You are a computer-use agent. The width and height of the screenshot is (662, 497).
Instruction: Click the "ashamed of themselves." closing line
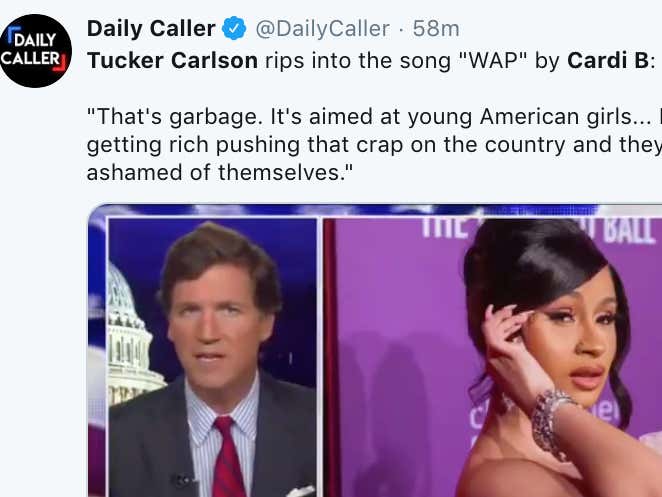point(220,172)
